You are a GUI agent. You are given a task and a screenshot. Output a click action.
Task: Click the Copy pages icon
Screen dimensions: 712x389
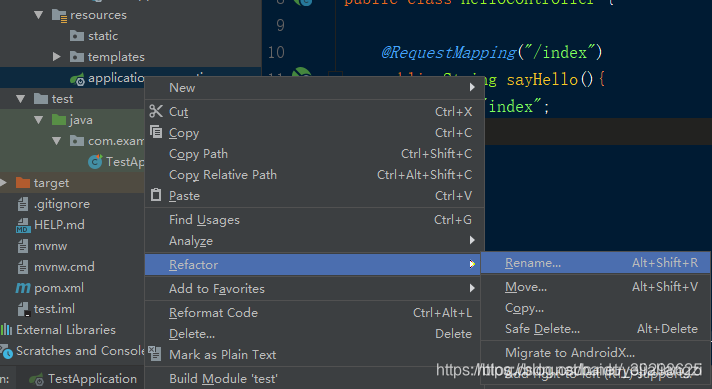156,132
